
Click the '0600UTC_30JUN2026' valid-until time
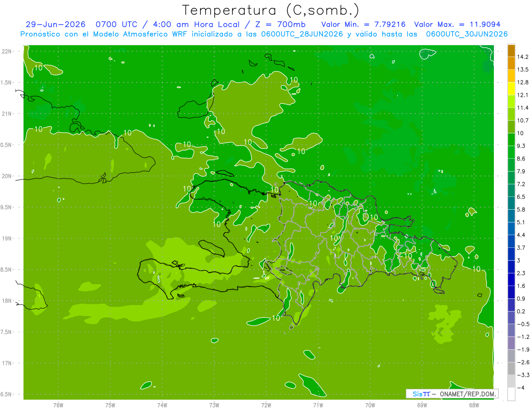[466, 34]
